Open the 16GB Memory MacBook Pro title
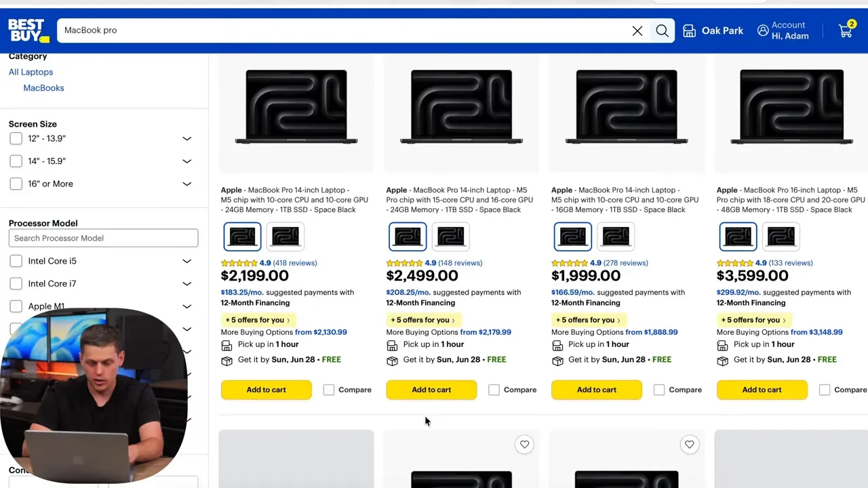868x488 pixels. pyautogui.click(x=625, y=200)
